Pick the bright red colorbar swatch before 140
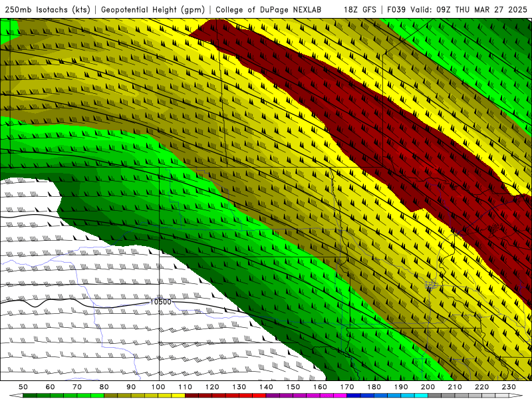 pyautogui.click(x=259, y=395)
